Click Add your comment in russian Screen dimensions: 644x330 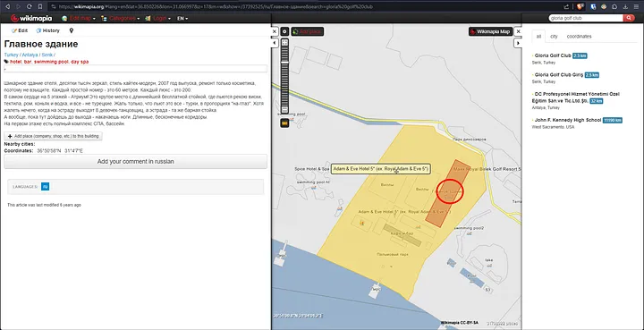[x=136, y=162]
